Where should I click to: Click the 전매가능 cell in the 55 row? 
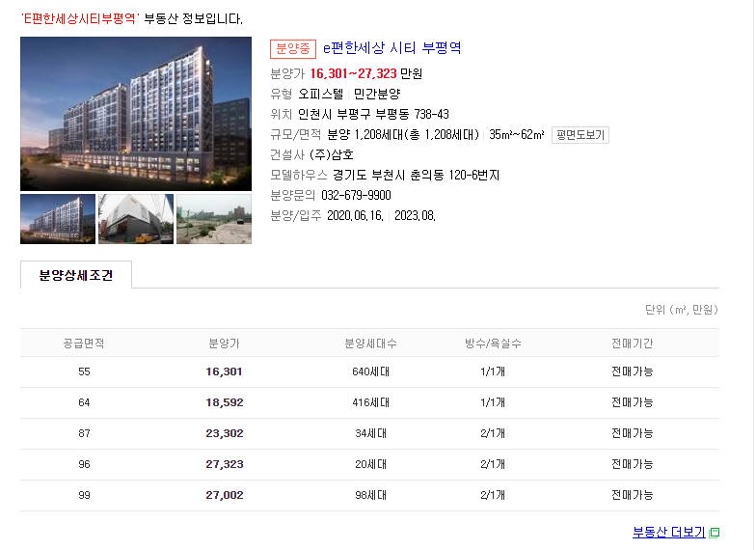(633, 371)
